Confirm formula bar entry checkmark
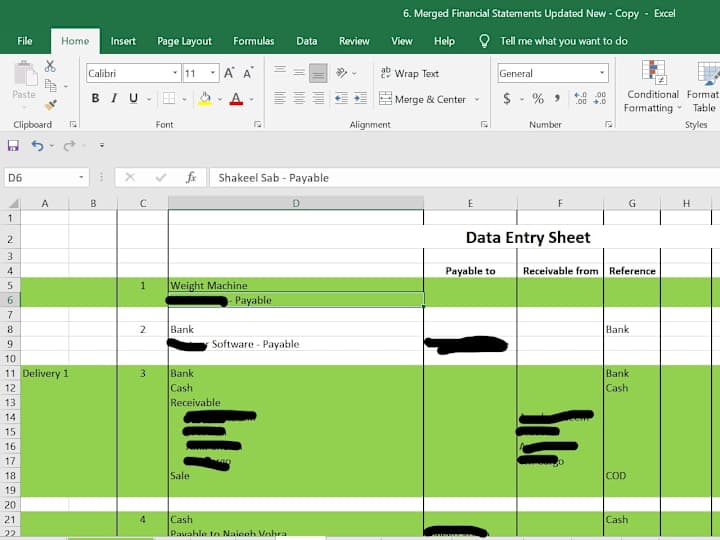The width and height of the screenshot is (720, 540). tap(160, 177)
